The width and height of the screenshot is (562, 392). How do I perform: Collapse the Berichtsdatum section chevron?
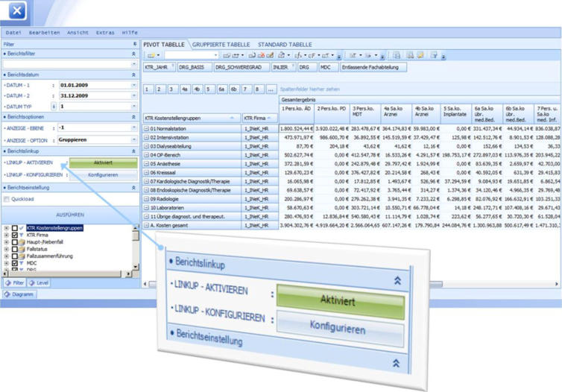[x=134, y=75]
